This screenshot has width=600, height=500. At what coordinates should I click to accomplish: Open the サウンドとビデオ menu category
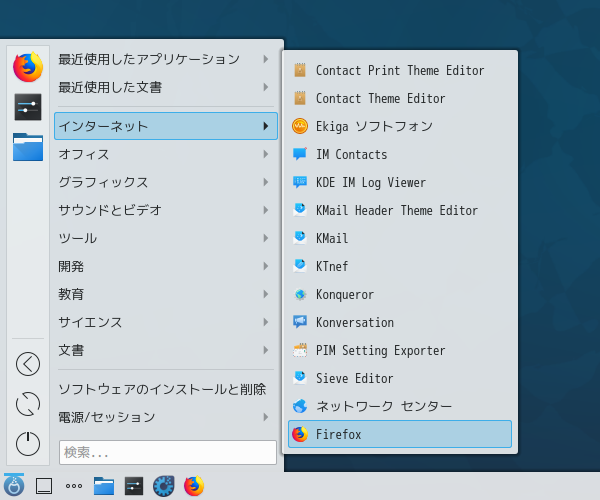(x=166, y=210)
